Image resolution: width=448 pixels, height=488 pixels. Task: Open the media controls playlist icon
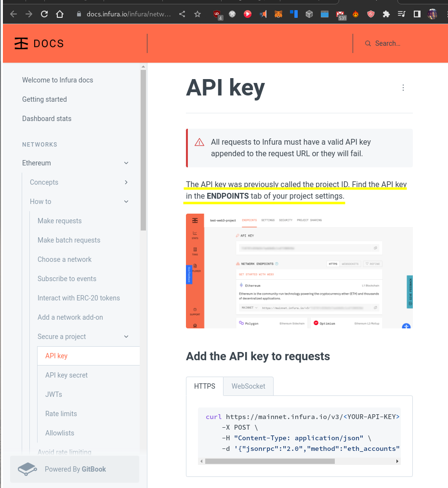[x=401, y=14]
